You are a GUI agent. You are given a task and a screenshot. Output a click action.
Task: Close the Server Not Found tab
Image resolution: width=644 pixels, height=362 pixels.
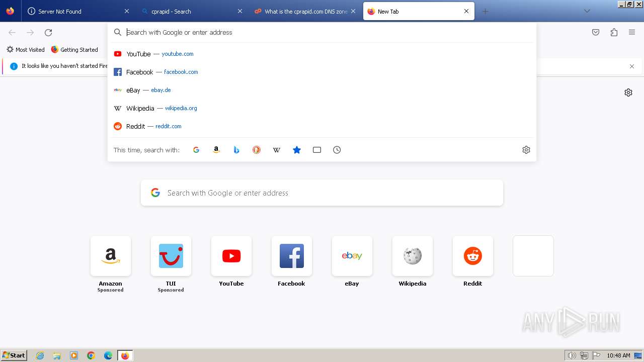(127, 11)
